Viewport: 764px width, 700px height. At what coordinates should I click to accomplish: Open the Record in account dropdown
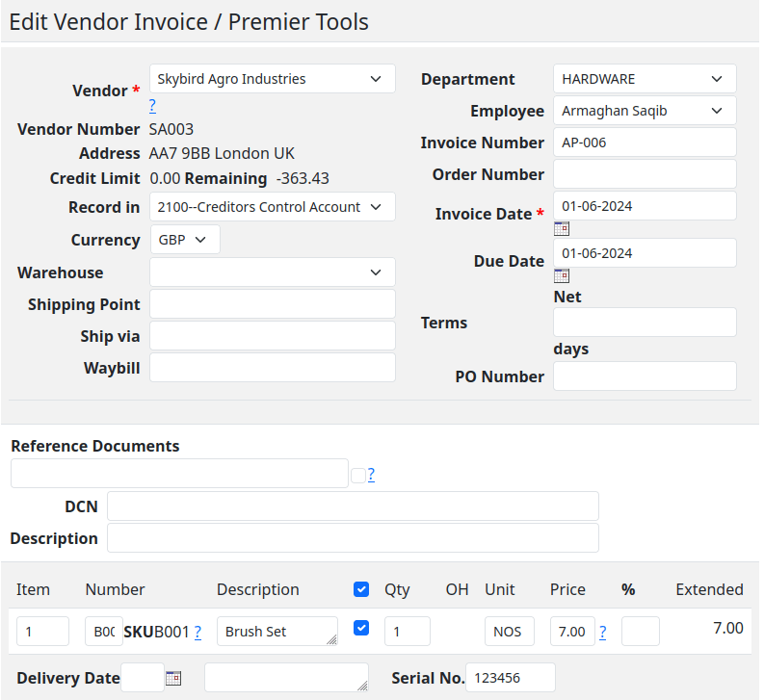[x=273, y=207]
